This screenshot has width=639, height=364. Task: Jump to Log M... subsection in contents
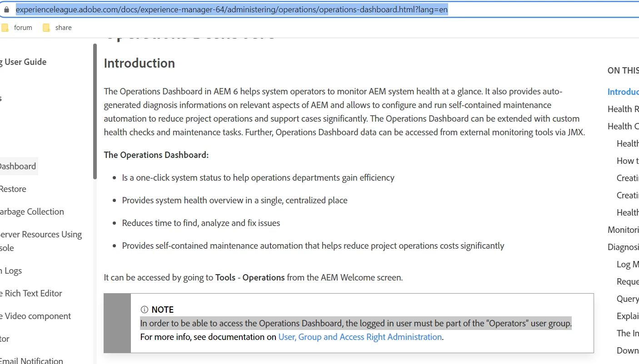point(628,264)
